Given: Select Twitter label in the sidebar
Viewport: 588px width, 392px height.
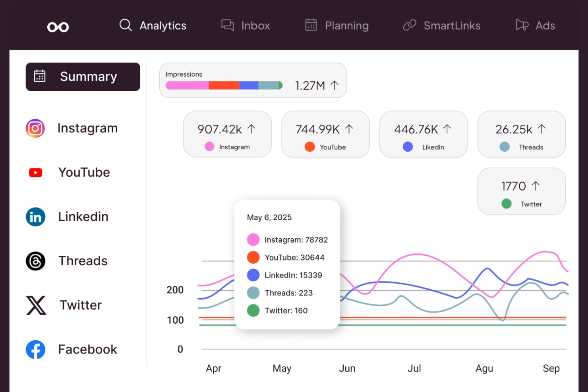Looking at the screenshot, I should [81, 305].
